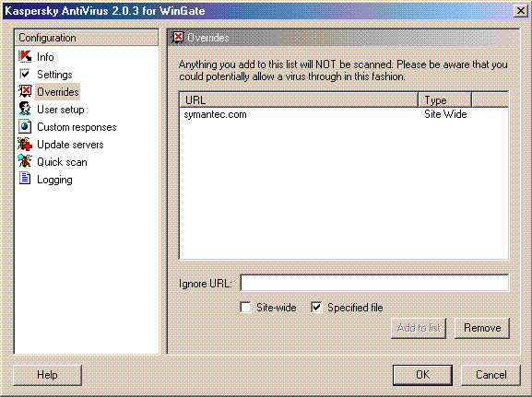Click the Custom responses globe icon
This screenshot has height=397, width=532.
[25, 127]
